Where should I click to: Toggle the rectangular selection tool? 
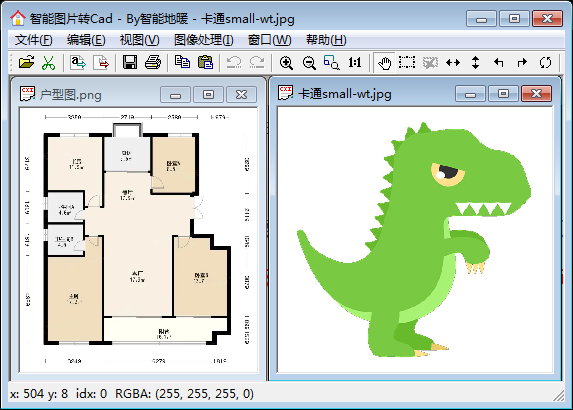[x=407, y=62]
